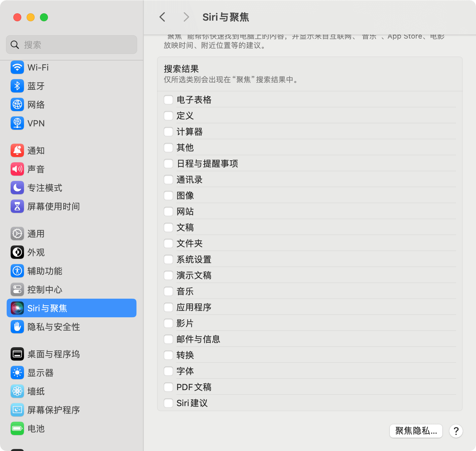Go back with the left chevron
Image resolution: width=476 pixels, height=451 pixels.
click(162, 17)
